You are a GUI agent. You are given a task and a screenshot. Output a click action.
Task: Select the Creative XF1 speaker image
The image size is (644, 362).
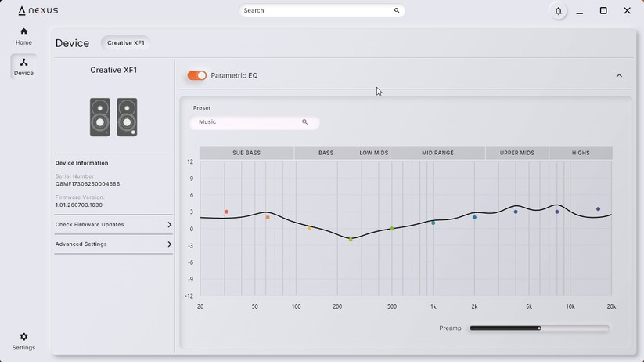click(113, 117)
